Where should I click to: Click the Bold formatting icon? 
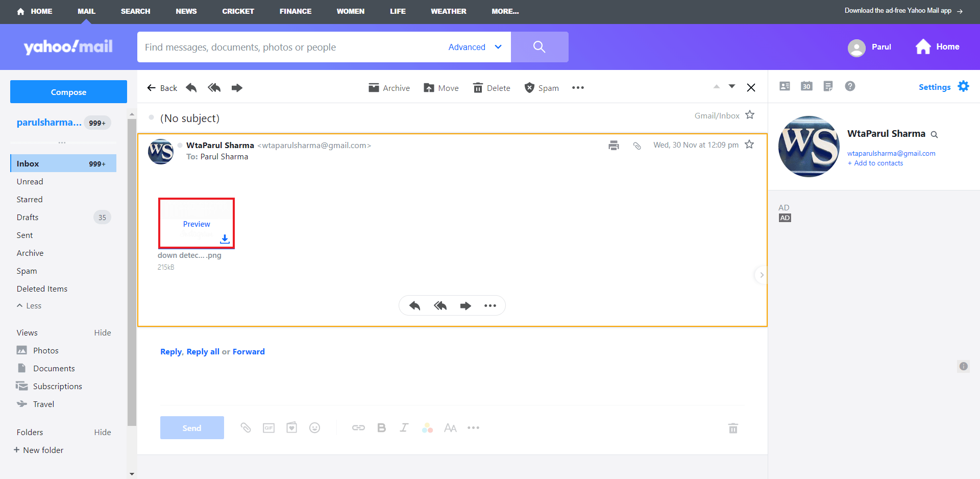tap(381, 428)
